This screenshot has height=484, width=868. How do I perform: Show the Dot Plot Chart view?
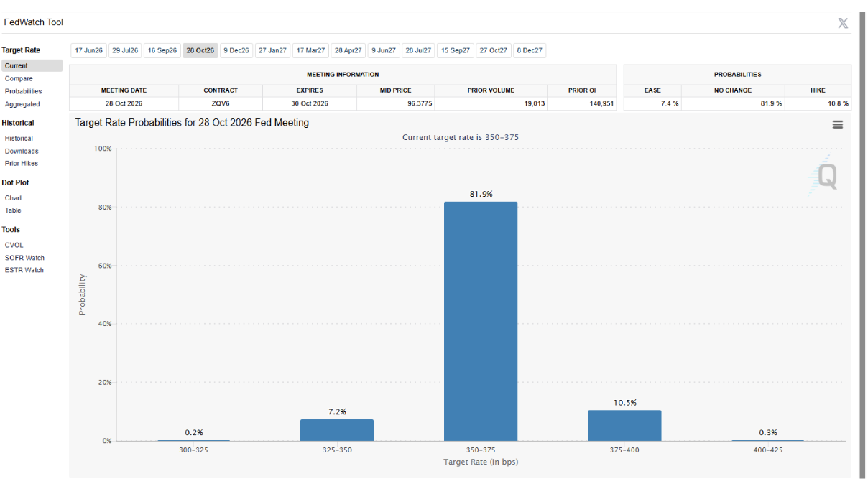pos(13,197)
